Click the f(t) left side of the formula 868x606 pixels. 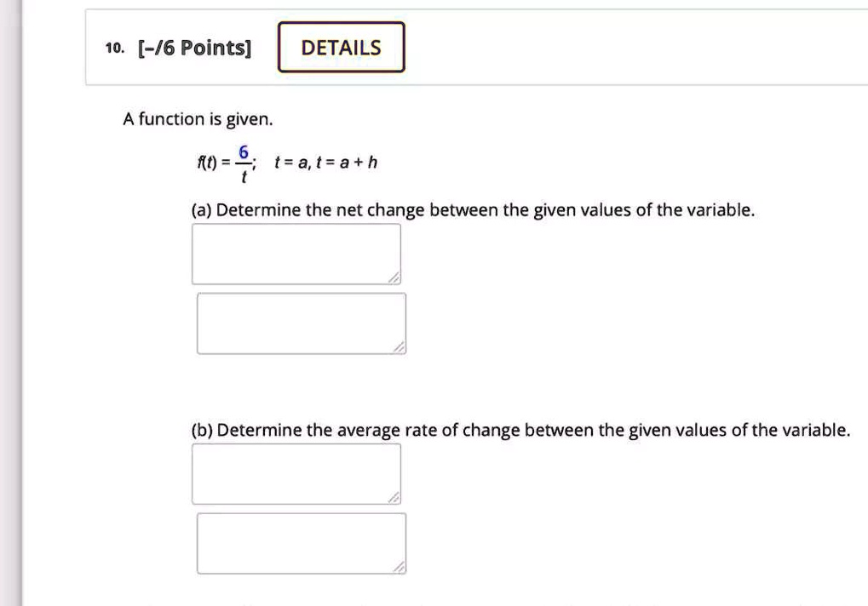point(207,162)
